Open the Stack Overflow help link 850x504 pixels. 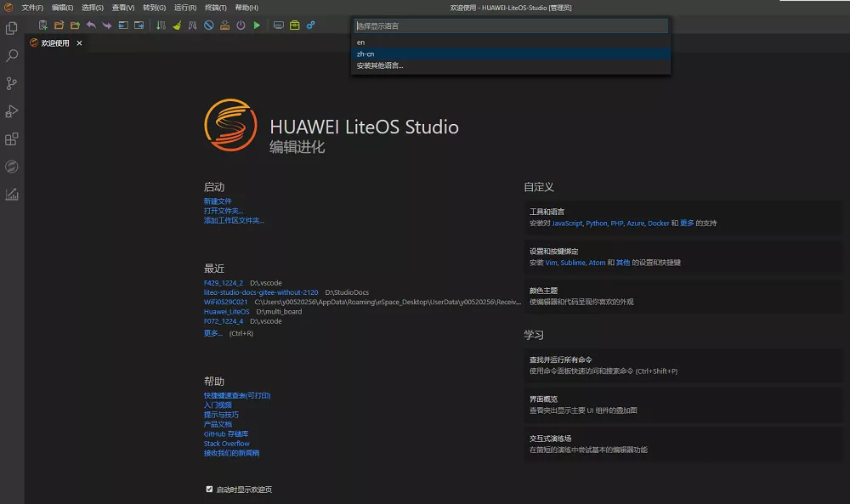point(227,444)
